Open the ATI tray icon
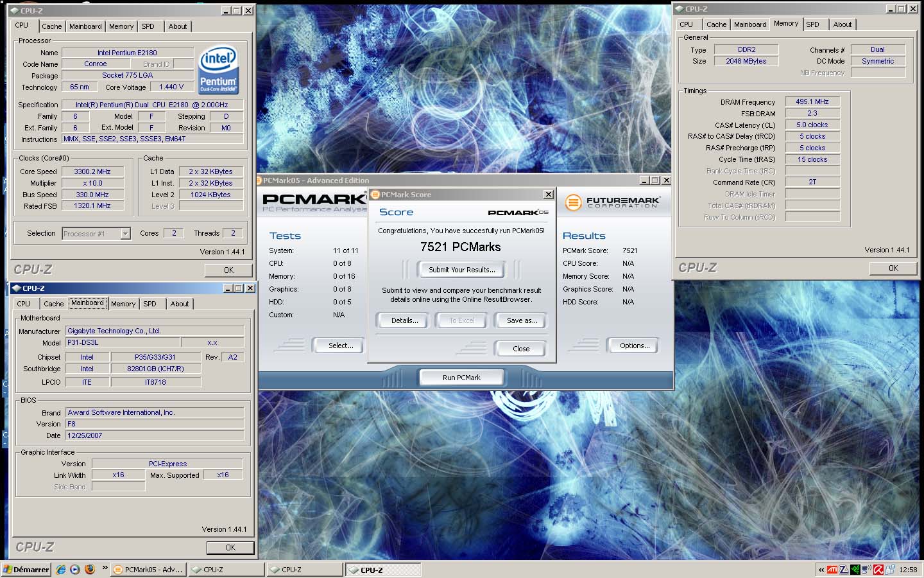Viewport: 924px width, 578px height. click(x=832, y=570)
